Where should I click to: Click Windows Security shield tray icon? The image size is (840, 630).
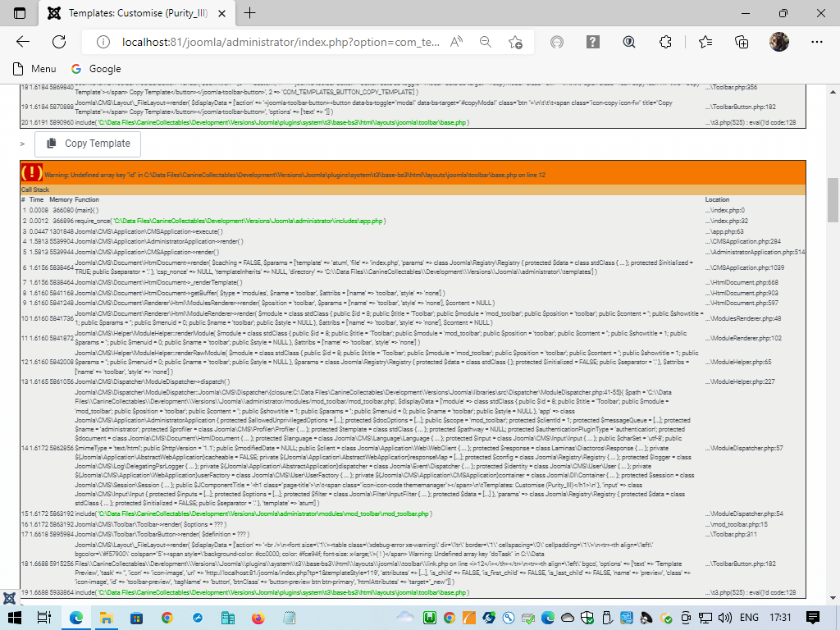coord(587,618)
